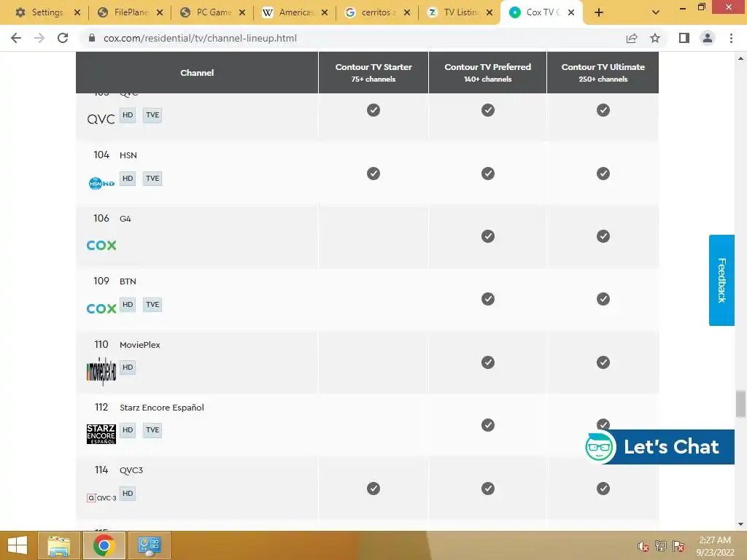Click the HD badge for BTN
The image size is (747, 560).
tap(128, 304)
